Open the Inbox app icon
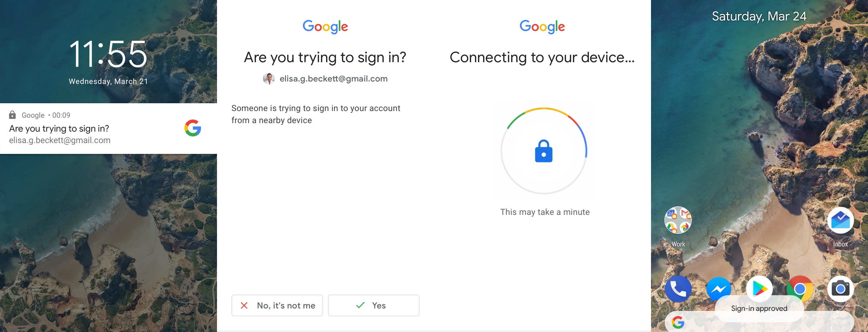This screenshot has width=868, height=332. pyautogui.click(x=840, y=221)
